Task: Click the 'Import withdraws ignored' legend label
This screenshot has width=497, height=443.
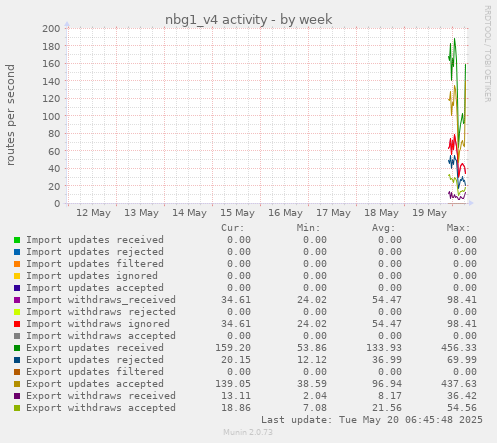Action: 98,324
